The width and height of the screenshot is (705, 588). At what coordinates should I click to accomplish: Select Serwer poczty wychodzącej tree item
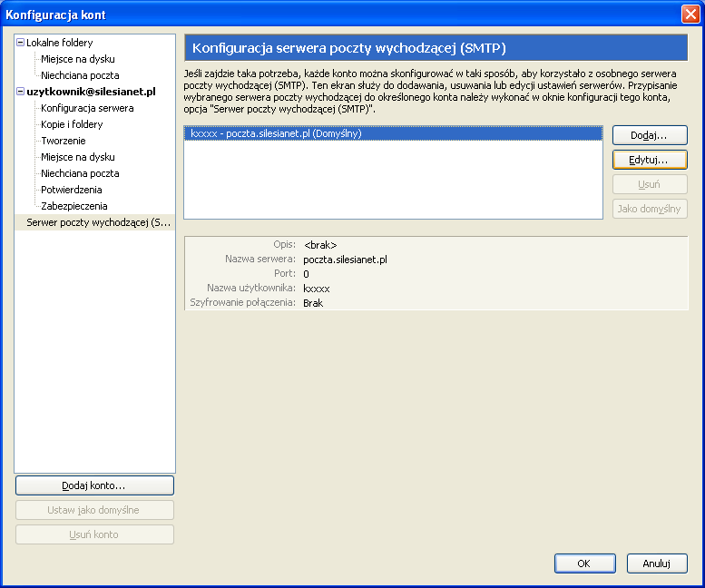click(98, 222)
